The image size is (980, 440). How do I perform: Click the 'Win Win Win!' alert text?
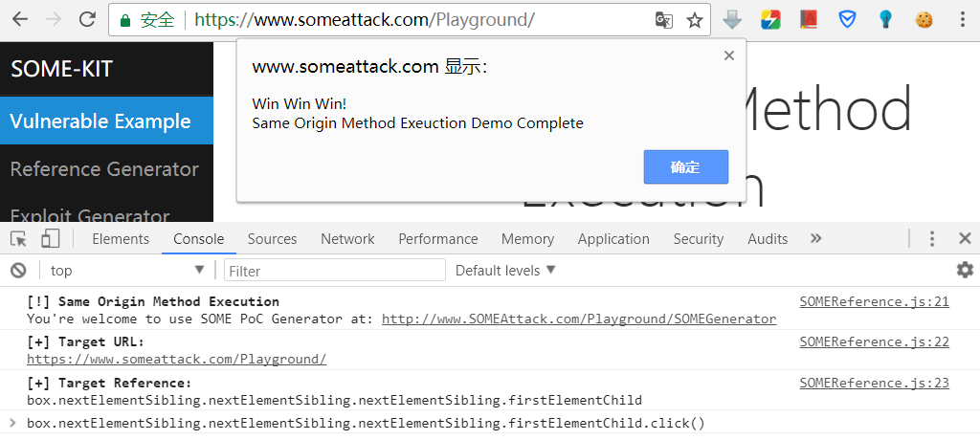pos(299,103)
